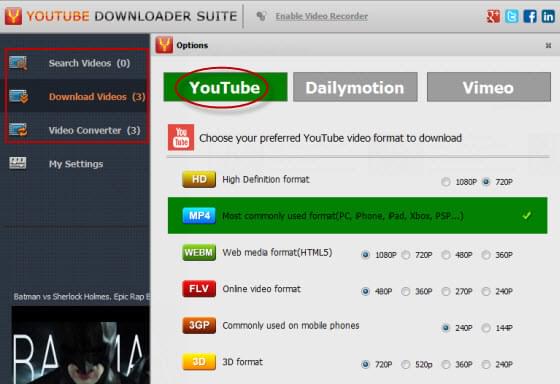Image resolution: width=560 pixels, height=384 pixels.
Task: Open the LinkedIn share icon
Action: (x=548, y=16)
